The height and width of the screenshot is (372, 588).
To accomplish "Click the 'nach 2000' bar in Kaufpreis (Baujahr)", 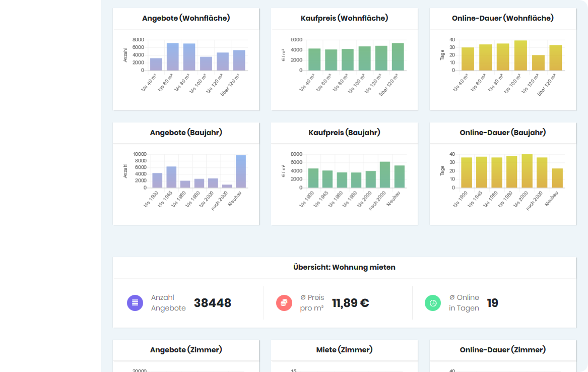I will (385, 175).
